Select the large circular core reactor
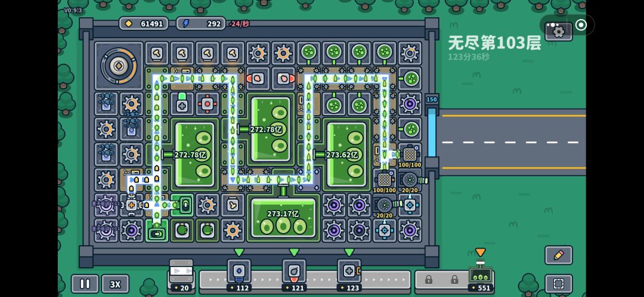 119,66
